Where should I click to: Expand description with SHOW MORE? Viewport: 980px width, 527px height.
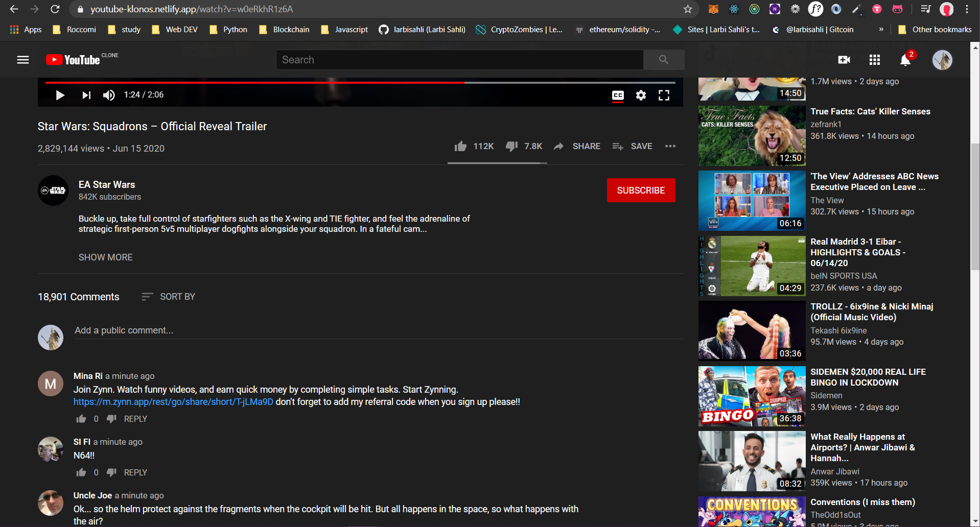105,257
